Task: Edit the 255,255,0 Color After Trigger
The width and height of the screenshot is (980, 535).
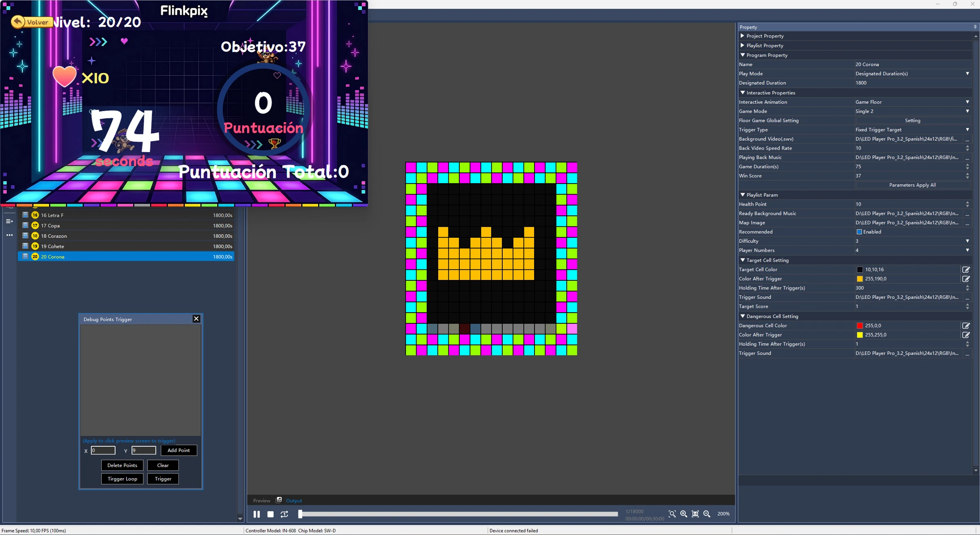Action: [966, 335]
